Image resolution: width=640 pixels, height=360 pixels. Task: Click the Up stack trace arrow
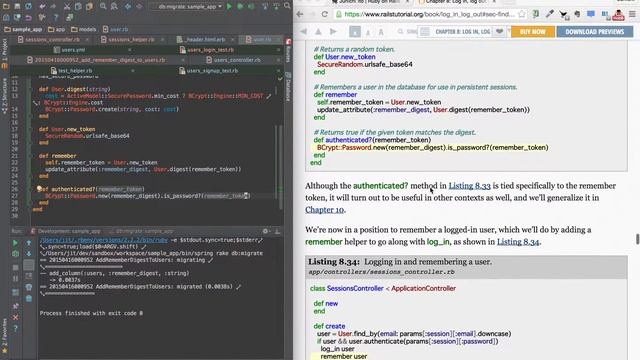[29, 243]
